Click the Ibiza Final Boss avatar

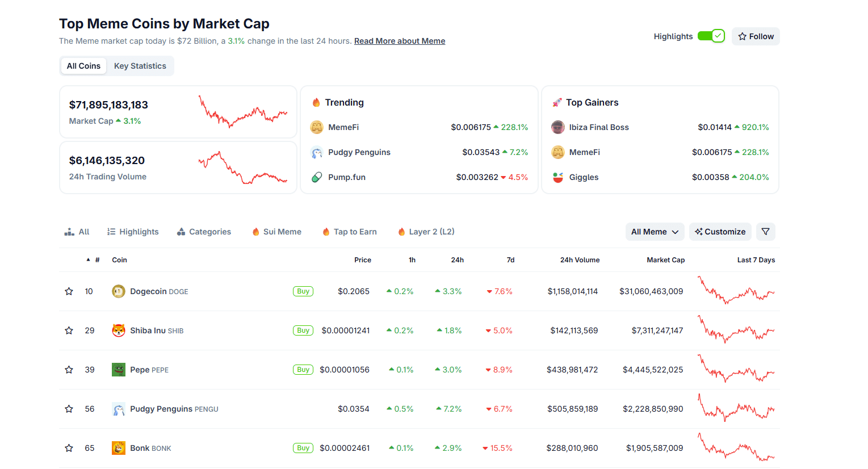click(x=558, y=127)
